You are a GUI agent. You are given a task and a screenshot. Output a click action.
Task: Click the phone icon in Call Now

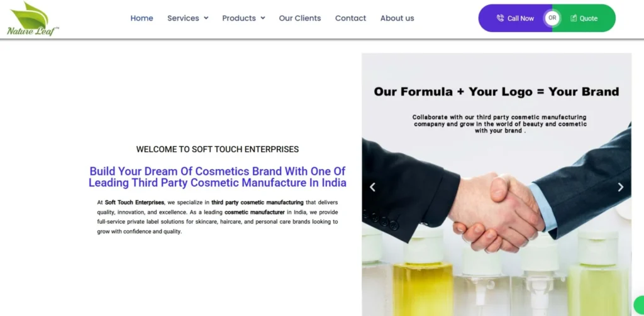pyautogui.click(x=500, y=18)
